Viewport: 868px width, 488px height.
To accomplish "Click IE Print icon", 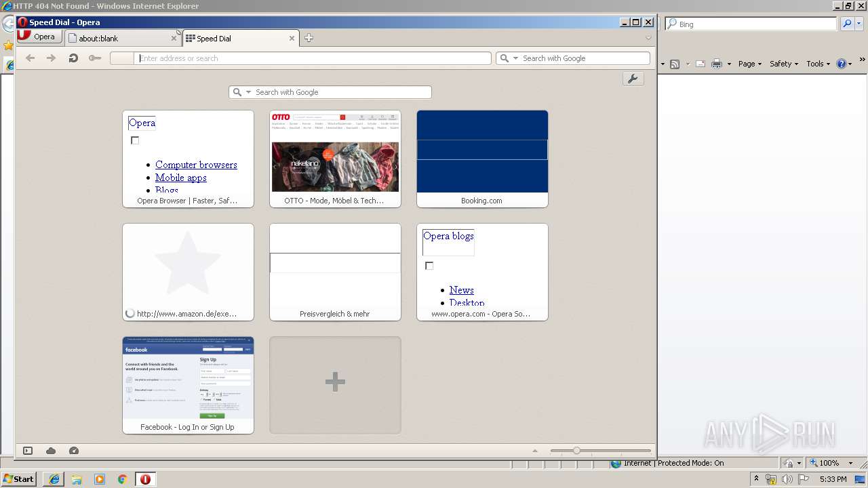I will coord(717,64).
